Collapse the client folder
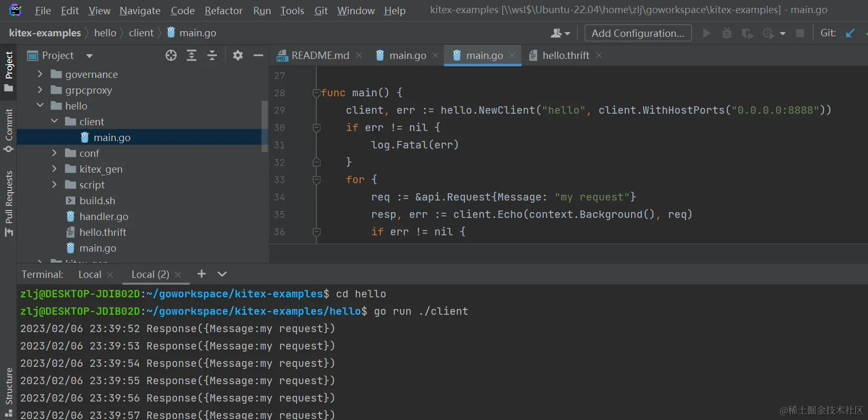This screenshot has height=420, width=868. (x=54, y=122)
